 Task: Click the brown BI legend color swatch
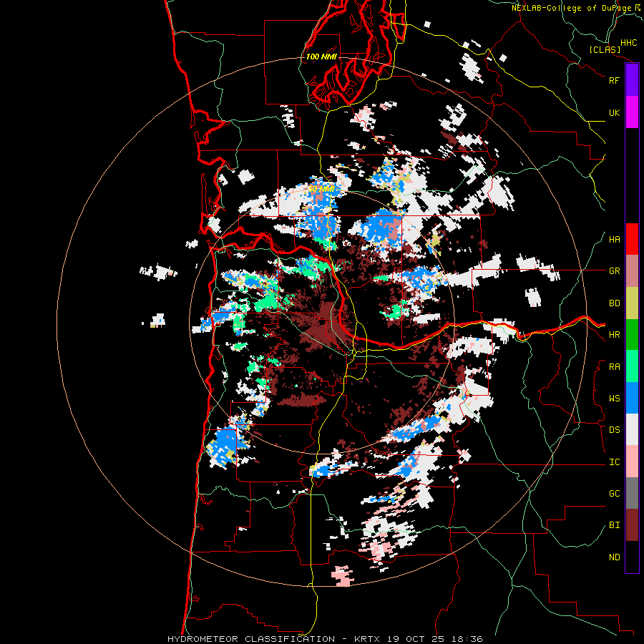click(x=632, y=525)
